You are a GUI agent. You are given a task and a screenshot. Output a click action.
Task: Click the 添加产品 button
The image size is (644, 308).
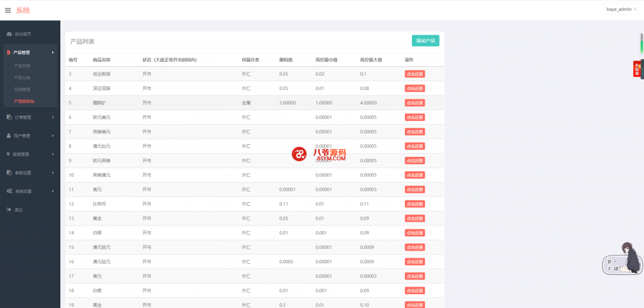(x=426, y=41)
